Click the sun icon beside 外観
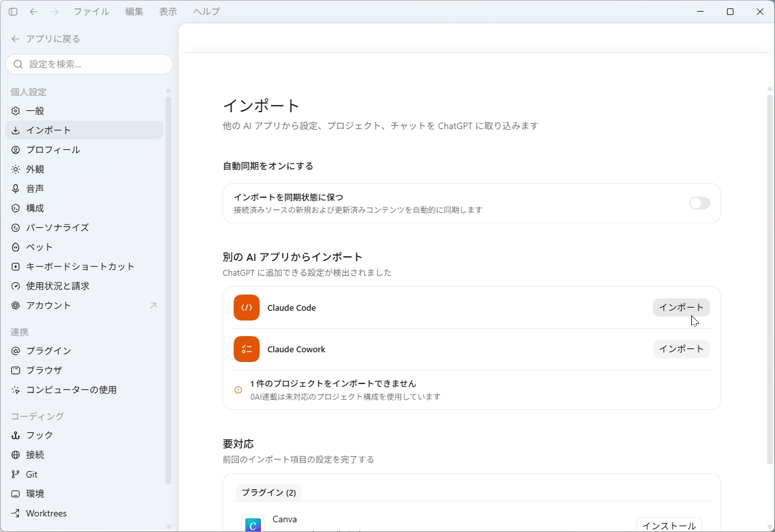Screen dimensions: 775x532 coord(16,169)
